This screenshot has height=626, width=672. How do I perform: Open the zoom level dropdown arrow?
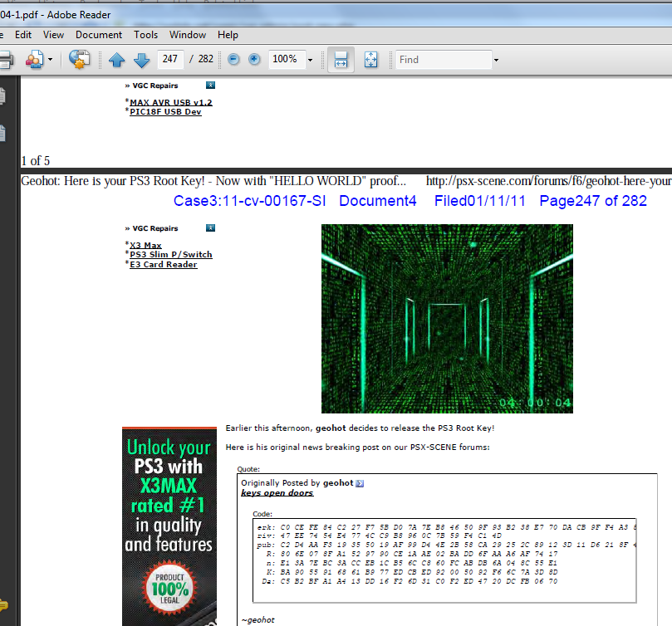point(310,60)
